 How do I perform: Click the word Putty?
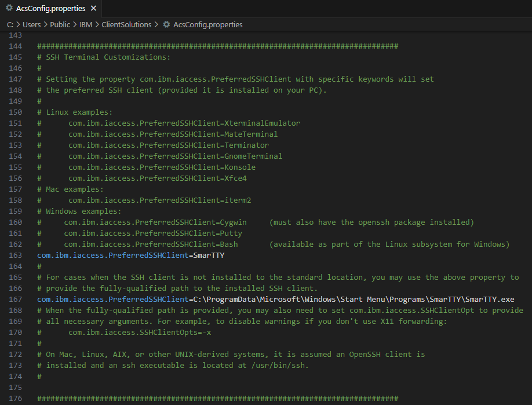(231, 233)
